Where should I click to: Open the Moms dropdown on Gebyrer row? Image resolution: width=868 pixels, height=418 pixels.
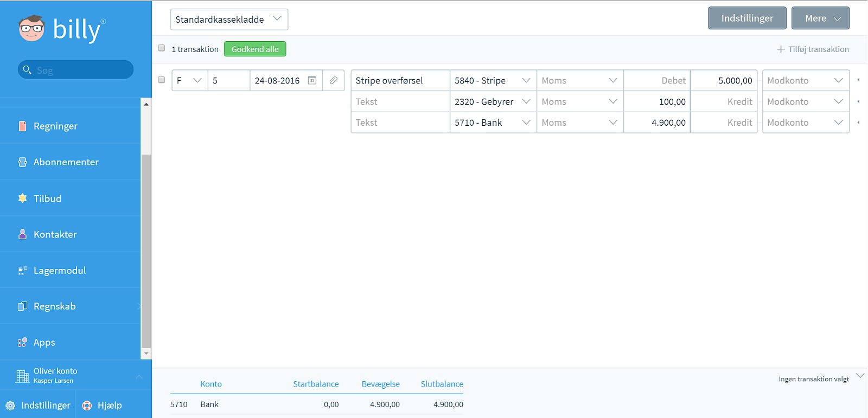click(x=580, y=101)
